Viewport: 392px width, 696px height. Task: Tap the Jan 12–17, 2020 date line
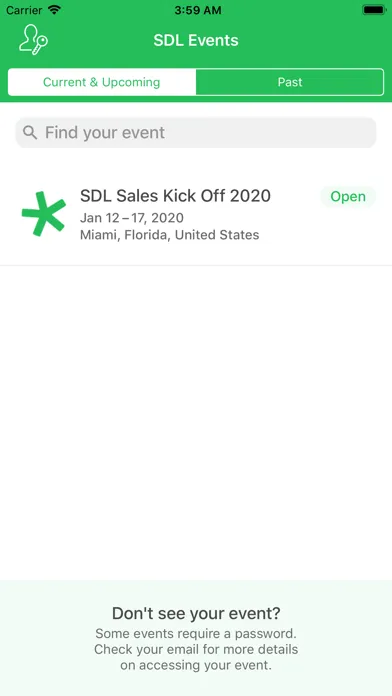(x=132, y=218)
